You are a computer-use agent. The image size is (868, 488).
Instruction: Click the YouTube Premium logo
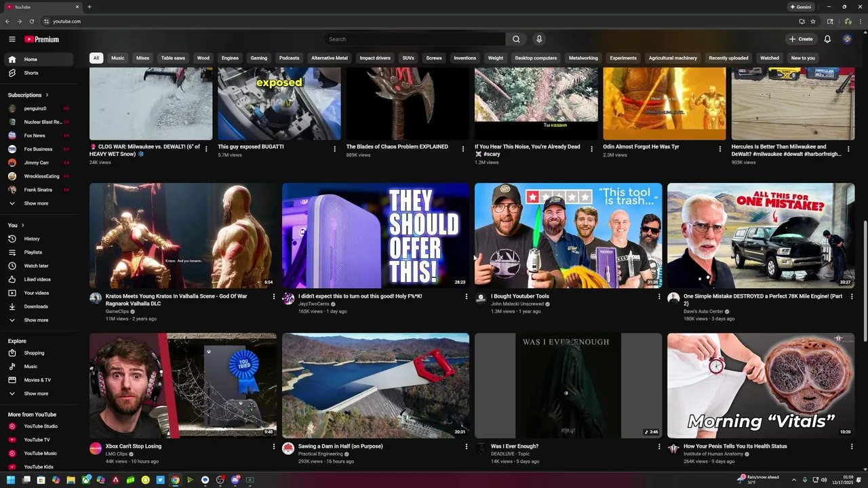pos(42,39)
